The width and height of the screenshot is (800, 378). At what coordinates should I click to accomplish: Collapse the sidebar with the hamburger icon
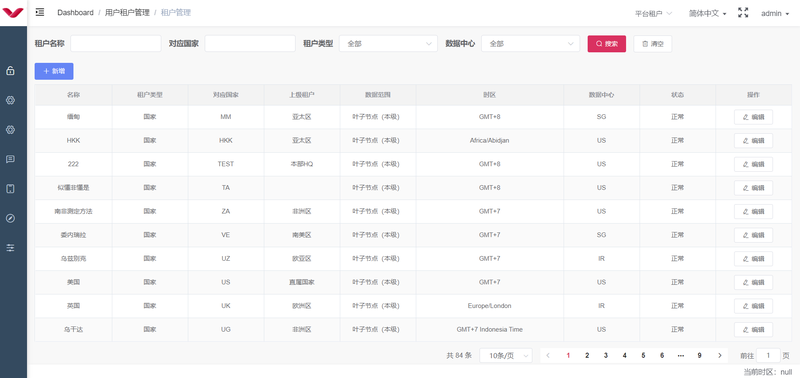40,12
